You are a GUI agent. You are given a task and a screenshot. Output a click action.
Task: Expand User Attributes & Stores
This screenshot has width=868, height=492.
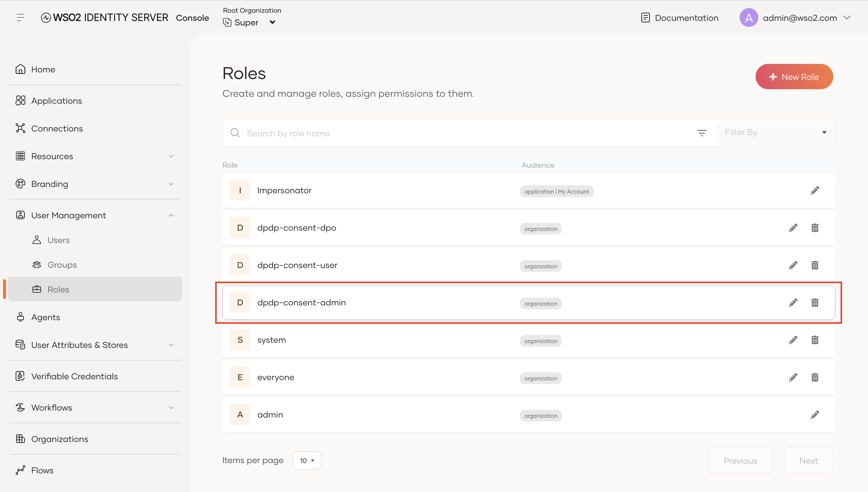coord(95,345)
